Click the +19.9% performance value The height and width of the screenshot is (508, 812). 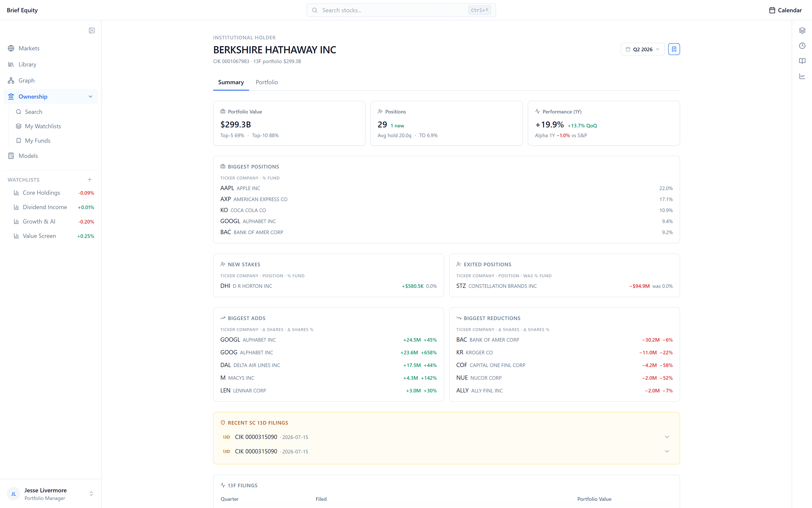pos(549,125)
